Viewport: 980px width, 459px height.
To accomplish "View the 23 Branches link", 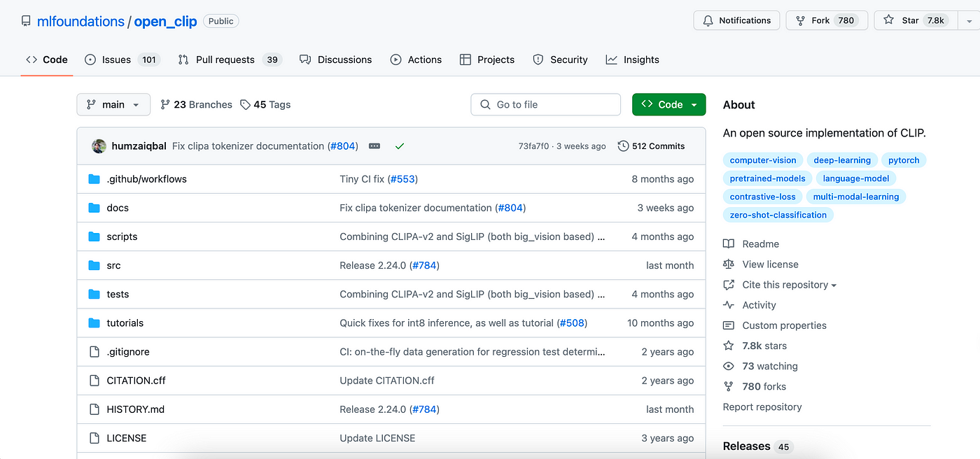I will [x=196, y=104].
